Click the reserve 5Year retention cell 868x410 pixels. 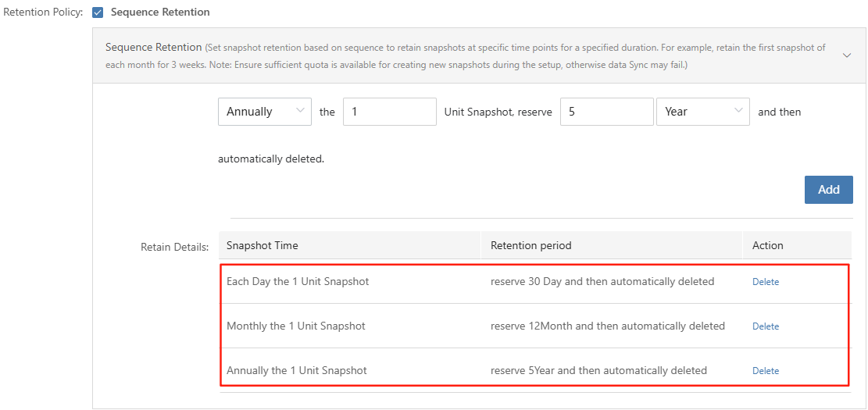point(598,370)
